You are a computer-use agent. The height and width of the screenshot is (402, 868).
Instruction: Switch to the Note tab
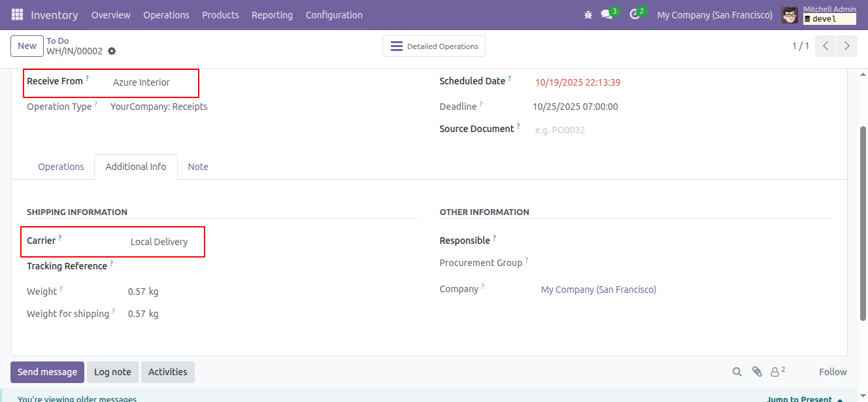click(198, 167)
